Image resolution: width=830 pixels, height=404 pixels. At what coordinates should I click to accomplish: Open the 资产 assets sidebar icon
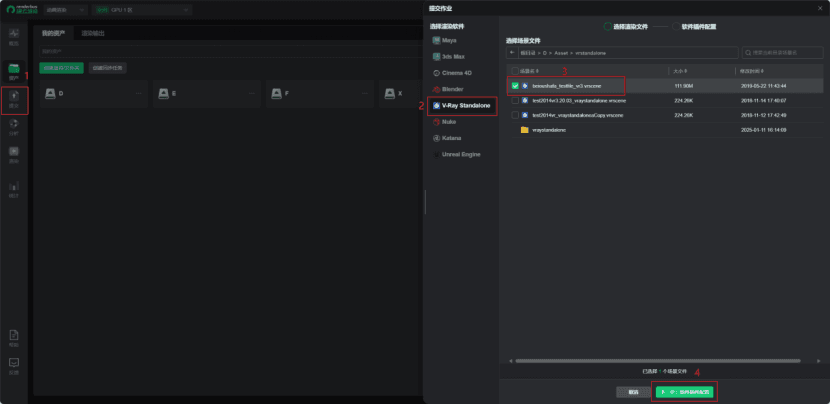(x=14, y=71)
